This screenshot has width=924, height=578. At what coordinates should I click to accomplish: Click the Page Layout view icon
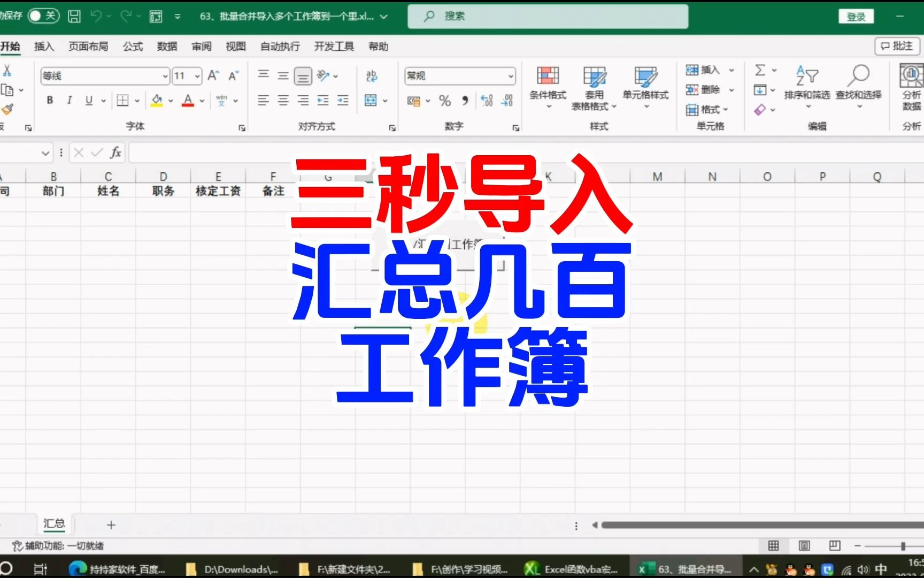[804, 545]
